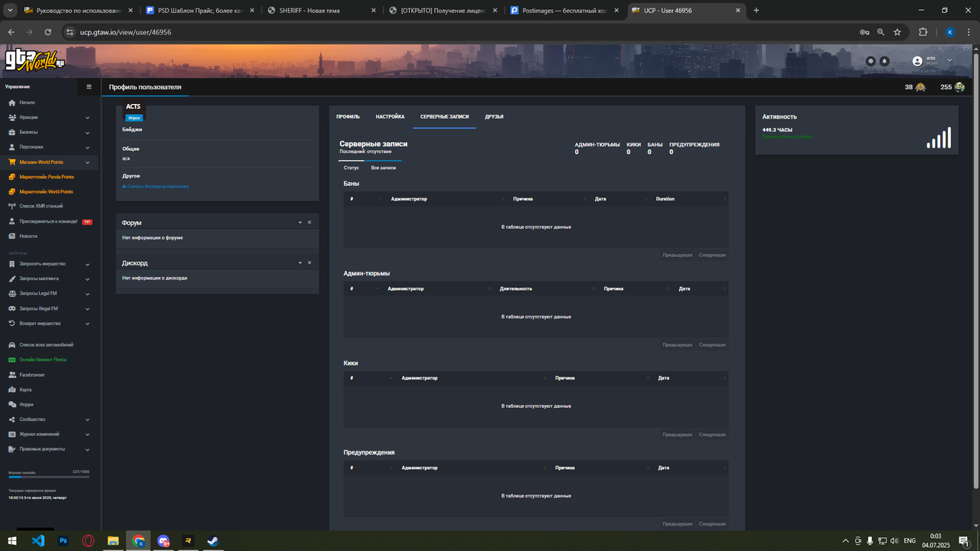Open Список XMR станций radio icon

pyautogui.click(x=12, y=206)
